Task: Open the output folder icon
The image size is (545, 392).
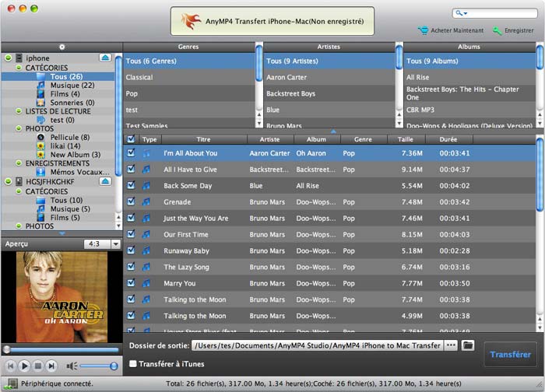Action: coord(468,345)
